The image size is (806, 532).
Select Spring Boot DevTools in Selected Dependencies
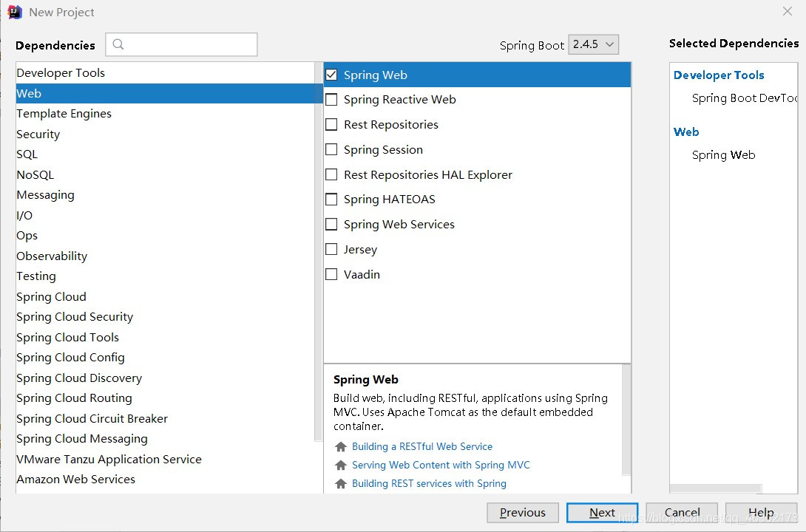(745, 98)
